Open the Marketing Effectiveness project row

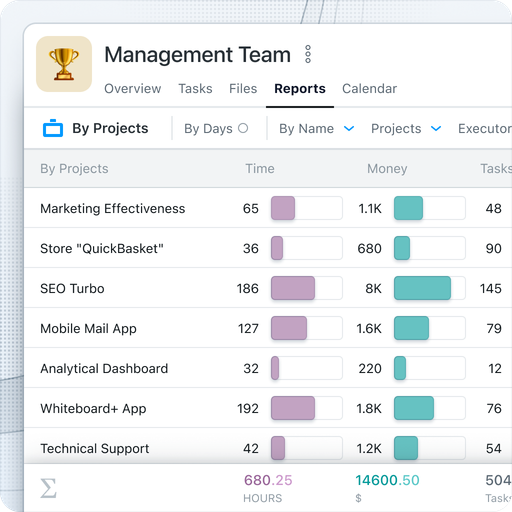[x=268, y=208]
